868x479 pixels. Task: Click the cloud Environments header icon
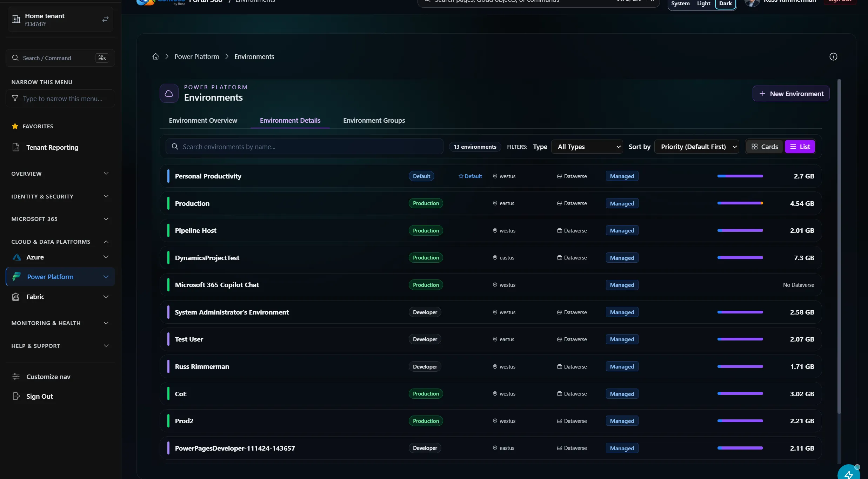click(169, 93)
